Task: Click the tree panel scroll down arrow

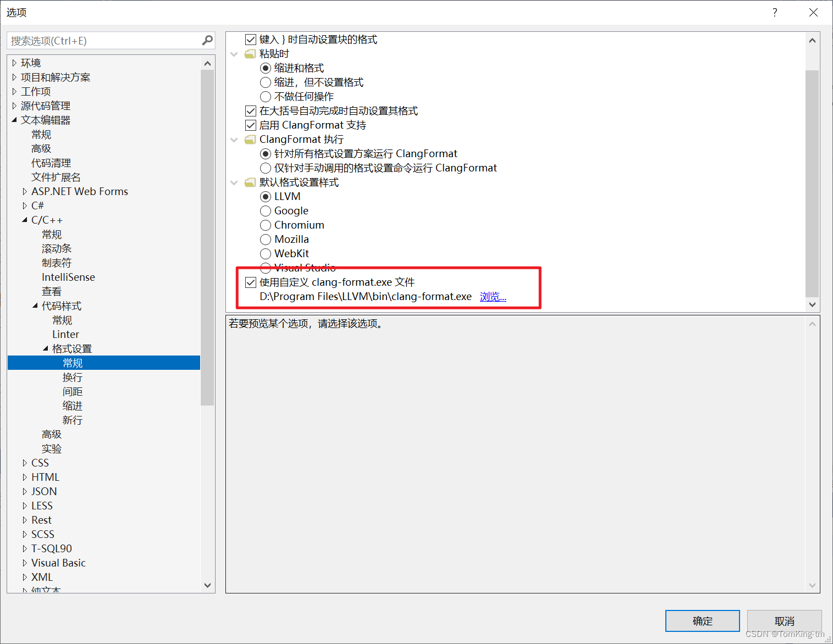Action: tap(207, 585)
